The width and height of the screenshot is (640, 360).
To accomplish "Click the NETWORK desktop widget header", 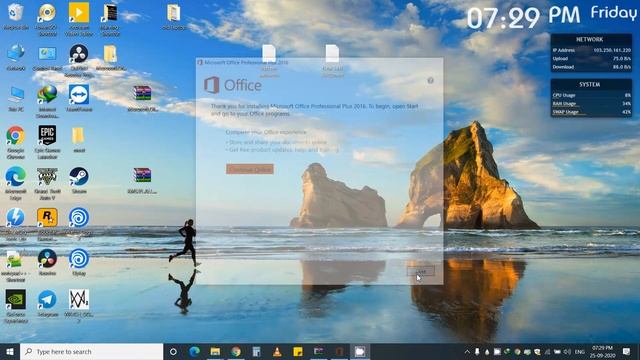I will click(x=590, y=40).
